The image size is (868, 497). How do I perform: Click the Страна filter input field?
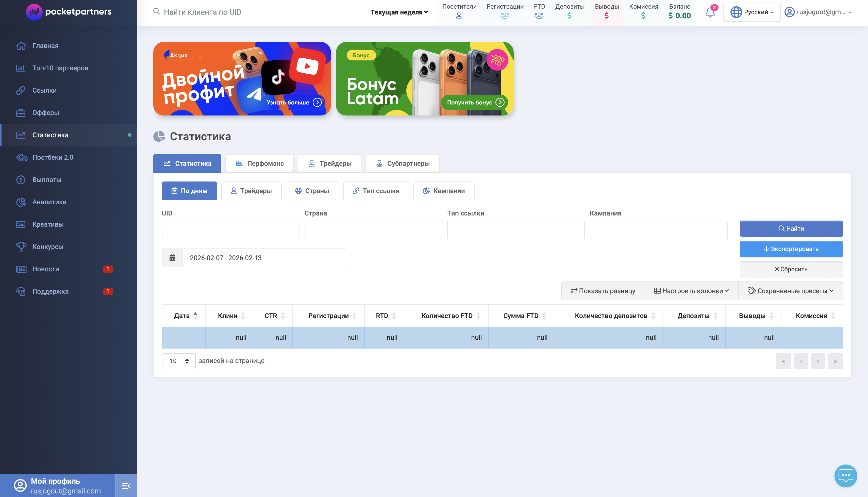pyautogui.click(x=373, y=230)
